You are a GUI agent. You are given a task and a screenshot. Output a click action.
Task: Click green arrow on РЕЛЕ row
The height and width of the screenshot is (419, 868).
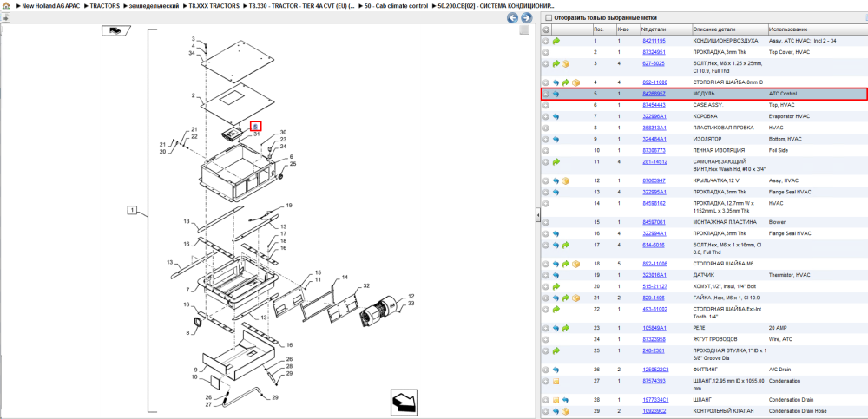(x=566, y=328)
